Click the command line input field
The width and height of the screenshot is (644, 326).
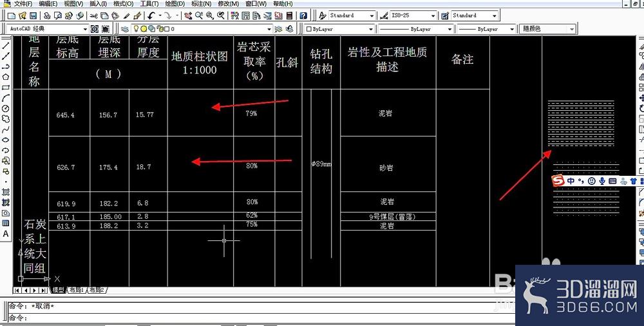(x=263, y=318)
